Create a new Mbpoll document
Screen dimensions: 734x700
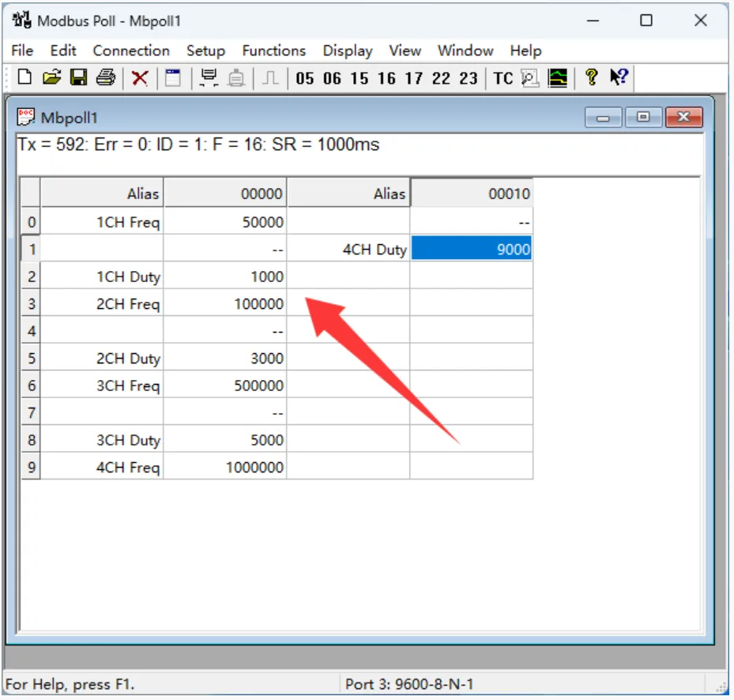[x=24, y=77]
